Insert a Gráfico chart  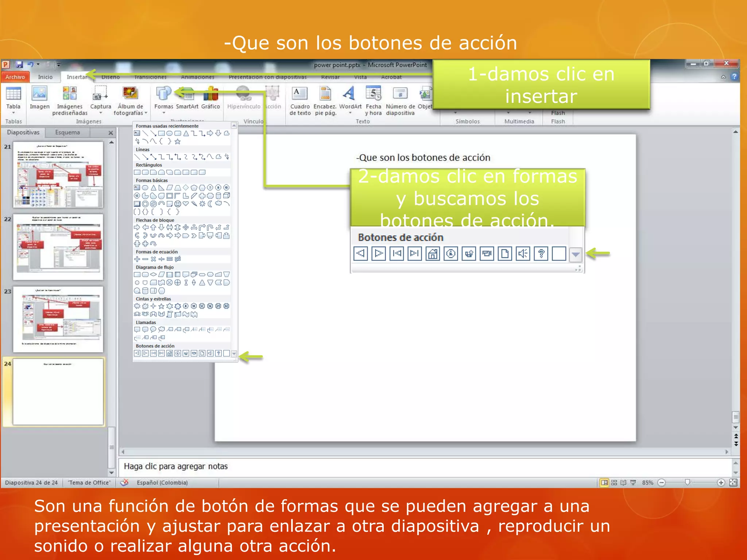210,98
